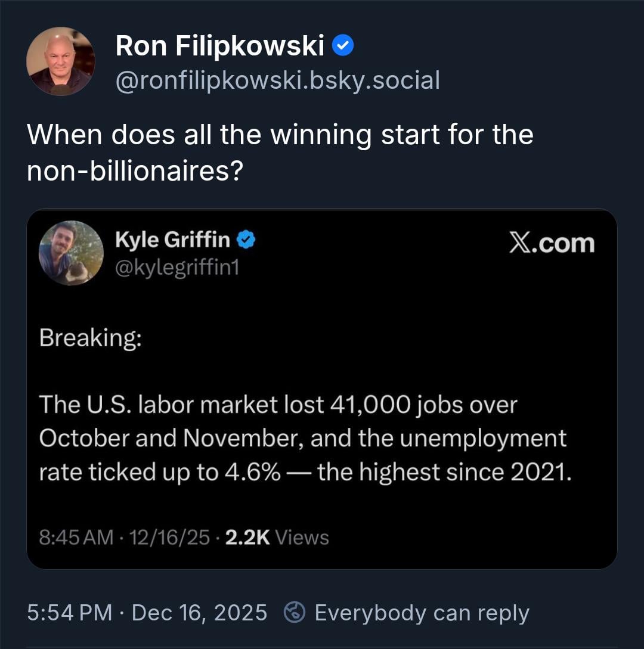Screen dimensions: 644x649
Task: Click the 8:45 AM tweet timestamp
Action: [x=76, y=538]
